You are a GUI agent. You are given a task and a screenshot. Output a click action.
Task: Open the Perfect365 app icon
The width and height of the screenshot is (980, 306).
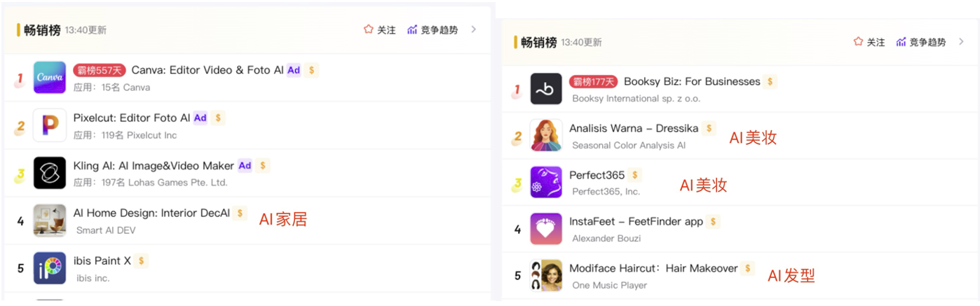click(546, 182)
